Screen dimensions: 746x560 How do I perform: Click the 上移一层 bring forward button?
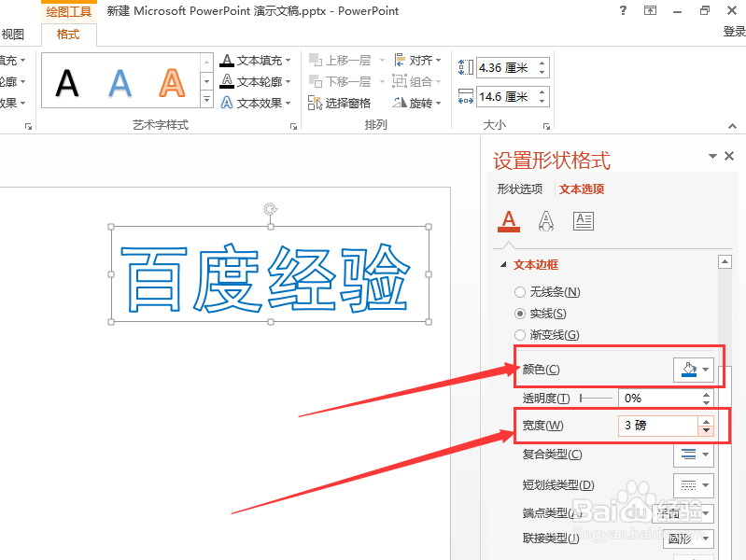pos(341,61)
